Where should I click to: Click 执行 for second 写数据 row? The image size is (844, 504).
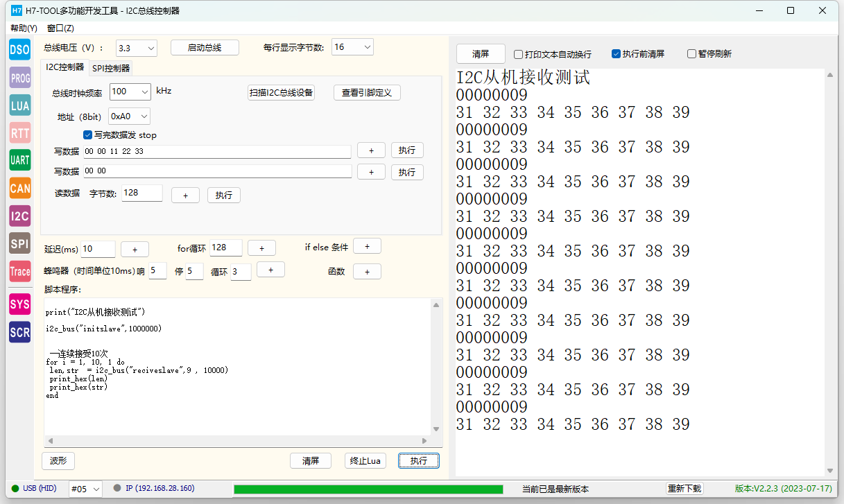[407, 172]
